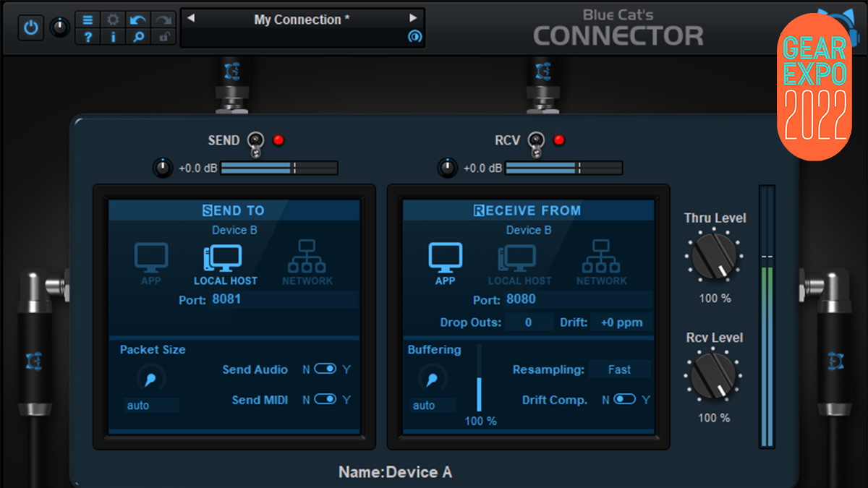Image resolution: width=868 pixels, height=488 pixels.
Task: Open the My Connection preset name menu
Action: click(x=302, y=20)
